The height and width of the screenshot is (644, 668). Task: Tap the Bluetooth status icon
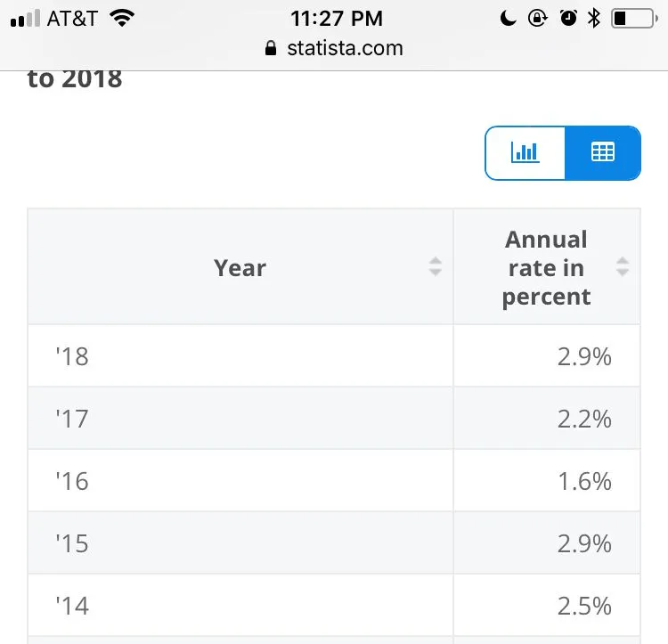pos(594,18)
